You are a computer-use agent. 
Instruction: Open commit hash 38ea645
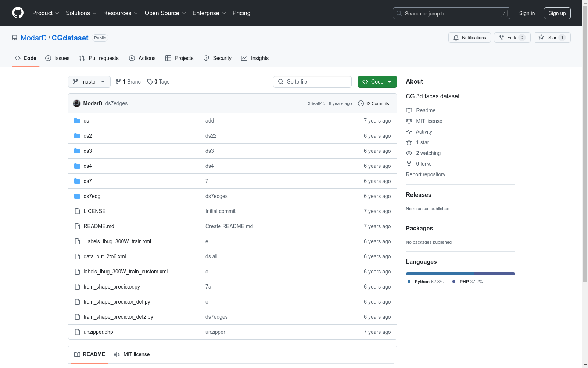click(316, 103)
